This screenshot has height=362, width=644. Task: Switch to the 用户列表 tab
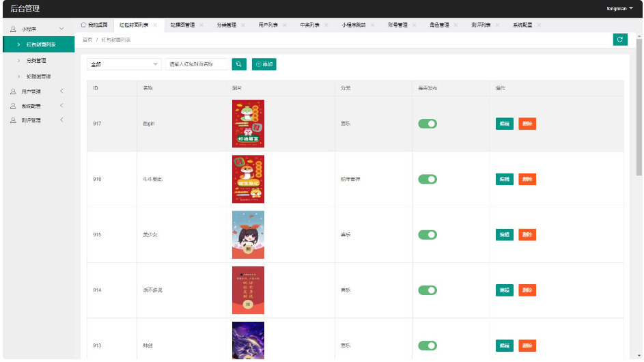point(268,25)
